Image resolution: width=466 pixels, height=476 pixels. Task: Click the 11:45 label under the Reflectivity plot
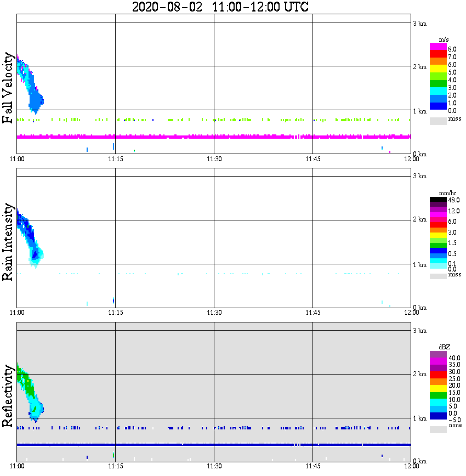click(313, 466)
